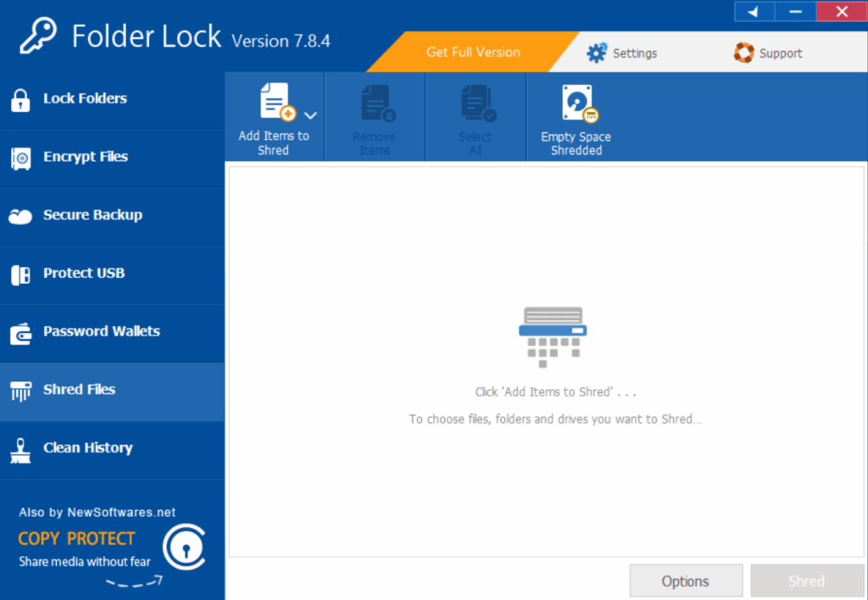The width and height of the screenshot is (868, 600).
Task: Select the Encrypt Files safe icon
Action: click(x=21, y=158)
